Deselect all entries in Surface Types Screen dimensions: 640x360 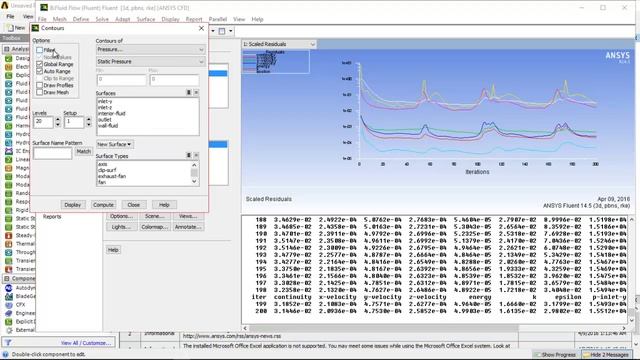coord(196,156)
